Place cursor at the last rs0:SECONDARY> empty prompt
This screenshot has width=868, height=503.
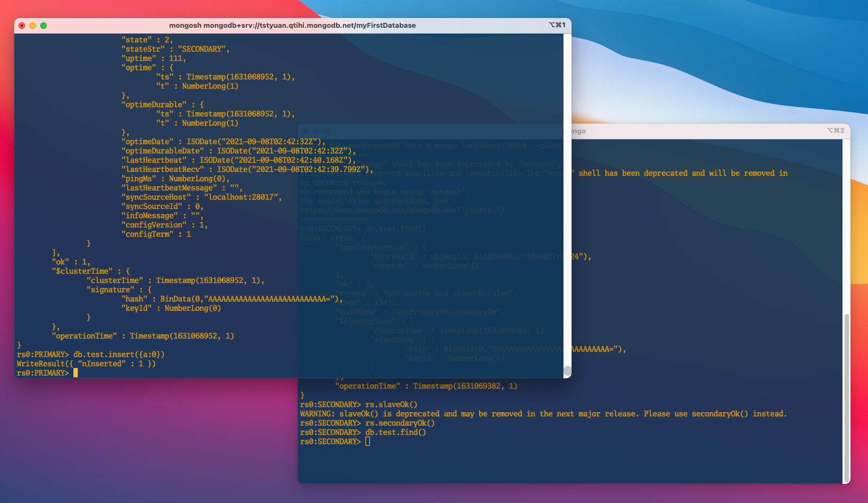368,441
